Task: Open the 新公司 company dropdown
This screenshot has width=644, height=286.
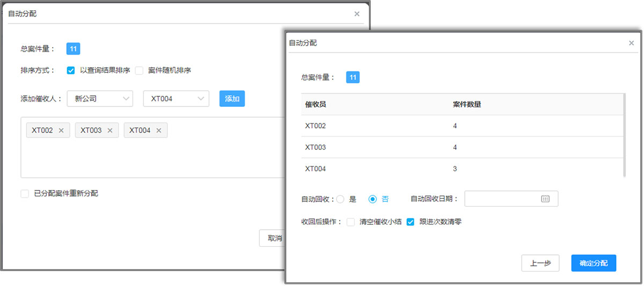Action: pyautogui.click(x=100, y=99)
